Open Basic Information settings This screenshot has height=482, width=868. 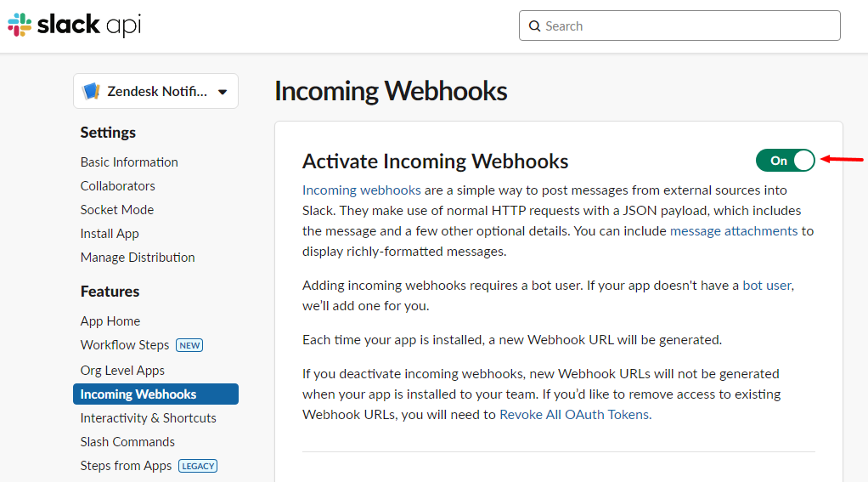coord(129,162)
